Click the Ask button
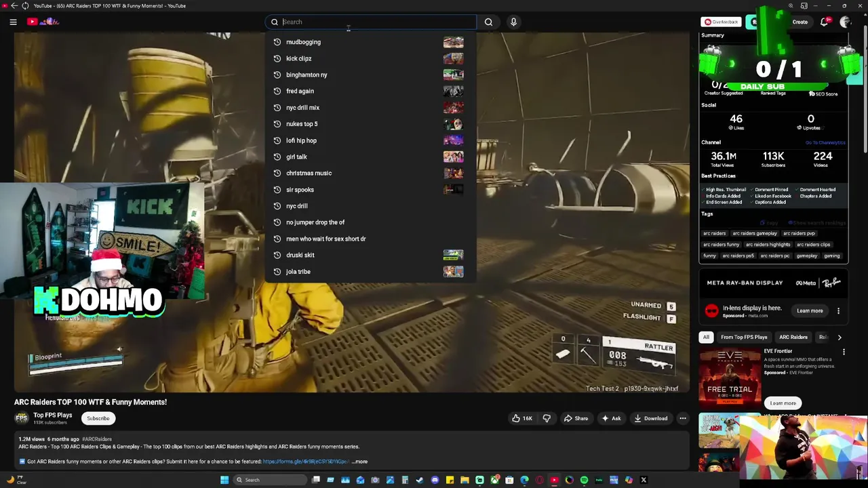This screenshot has width=868, height=488. coord(611,418)
